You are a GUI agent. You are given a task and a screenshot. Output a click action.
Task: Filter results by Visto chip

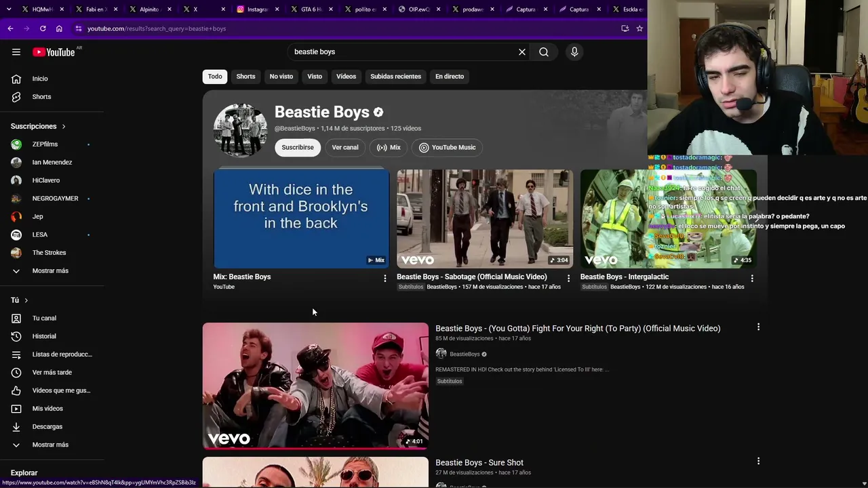[315, 77]
